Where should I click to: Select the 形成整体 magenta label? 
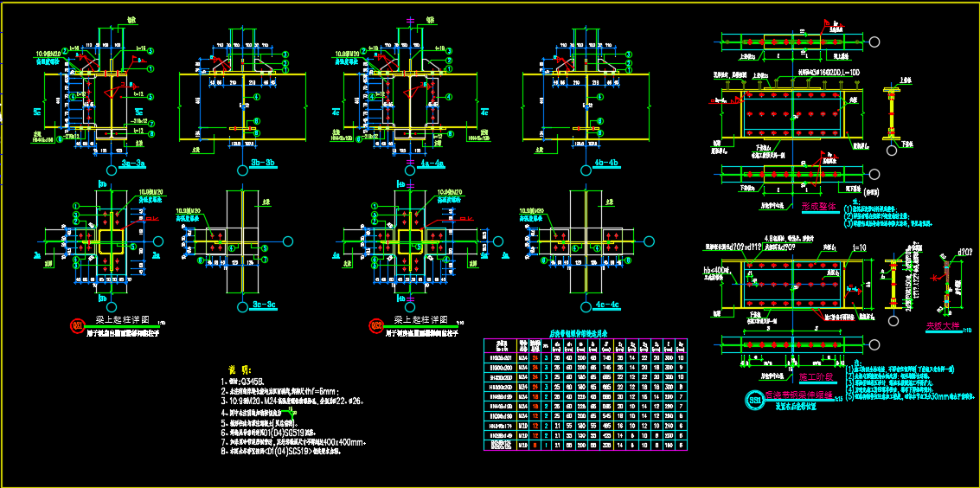821,205
